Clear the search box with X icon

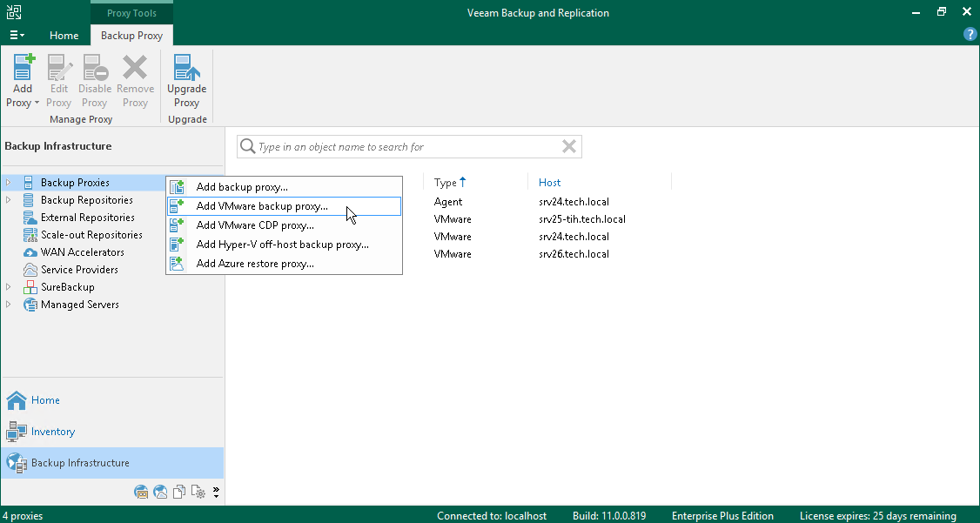click(x=569, y=147)
